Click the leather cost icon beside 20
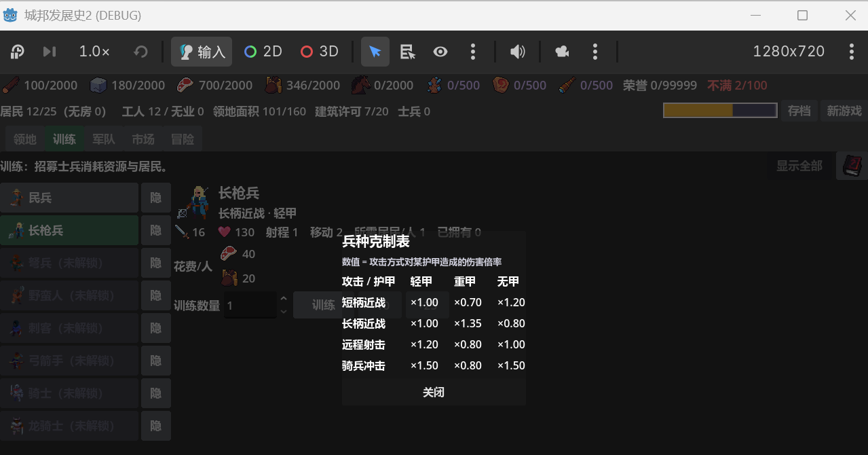The width and height of the screenshot is (868, 455). coord(229,278)
